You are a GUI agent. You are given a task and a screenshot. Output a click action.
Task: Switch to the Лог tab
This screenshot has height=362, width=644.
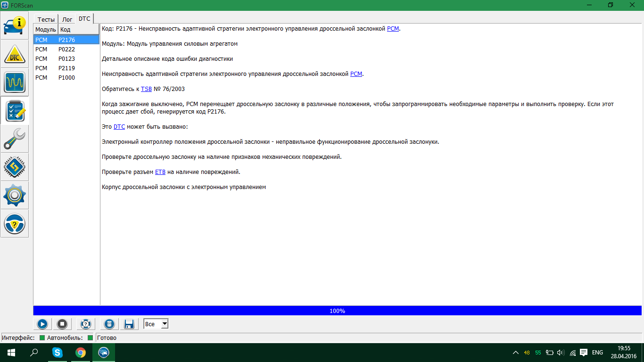tap(67, 19)
